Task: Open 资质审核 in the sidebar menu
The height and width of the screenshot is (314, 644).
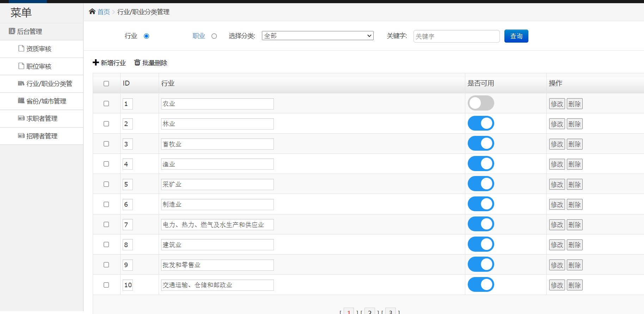Action: pos(42,49)
